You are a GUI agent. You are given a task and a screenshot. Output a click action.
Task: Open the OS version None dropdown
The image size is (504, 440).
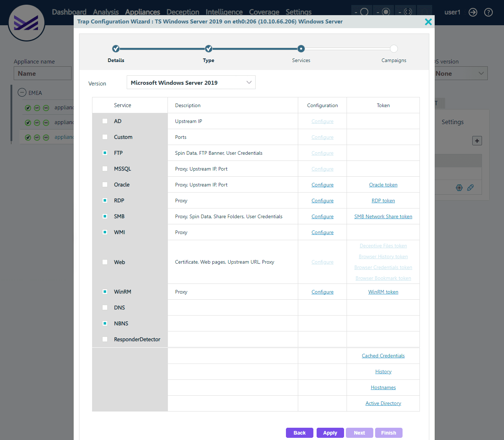(x=460, y=73)
